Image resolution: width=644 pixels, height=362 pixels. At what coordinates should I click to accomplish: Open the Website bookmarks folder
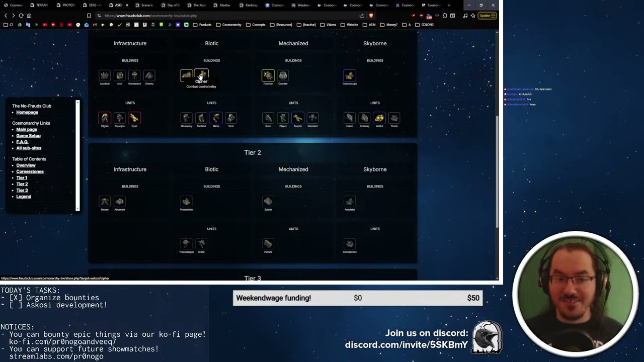click(x=349, y=25)
